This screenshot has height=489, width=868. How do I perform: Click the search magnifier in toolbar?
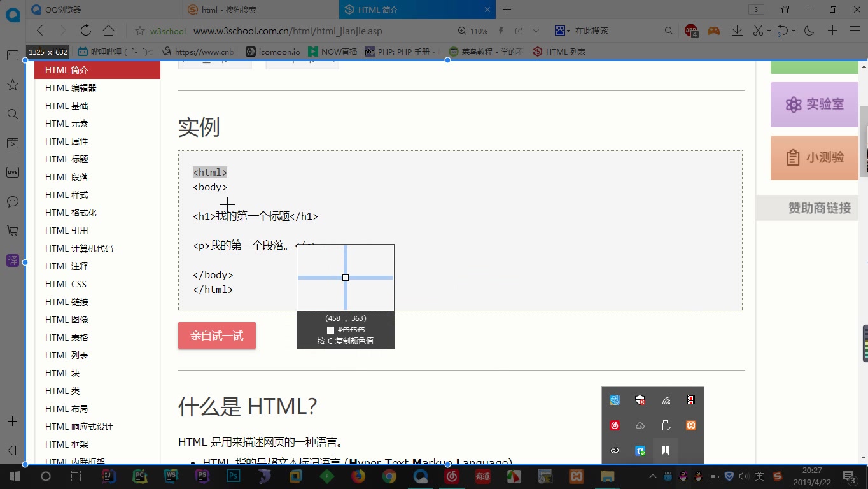[669, 31]
